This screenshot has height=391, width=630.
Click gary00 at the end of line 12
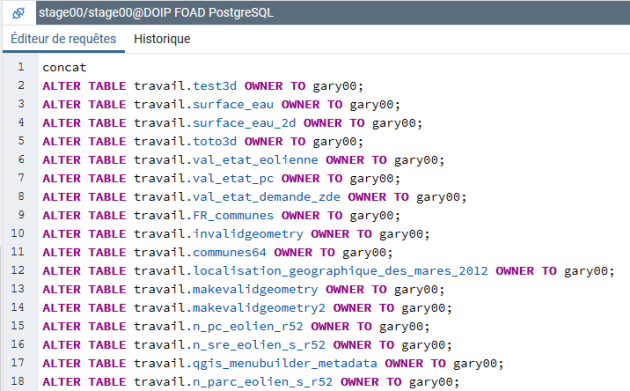pos(586,271)
